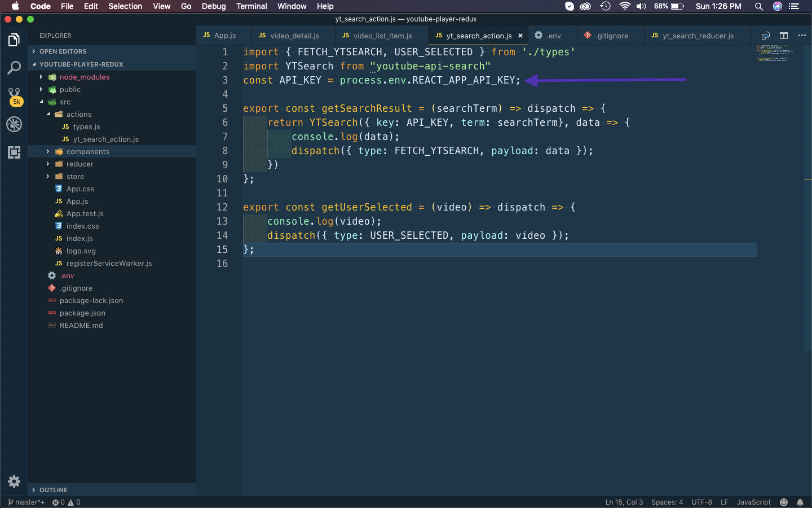Open the Selection menu
The height and width of the screenshot is (508, 812).
pyautogui.click(x=125, y=6)
